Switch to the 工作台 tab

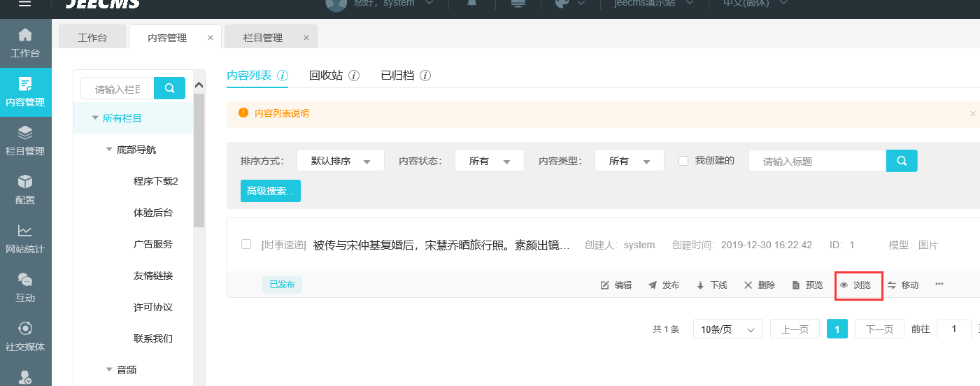pos(92,37)
